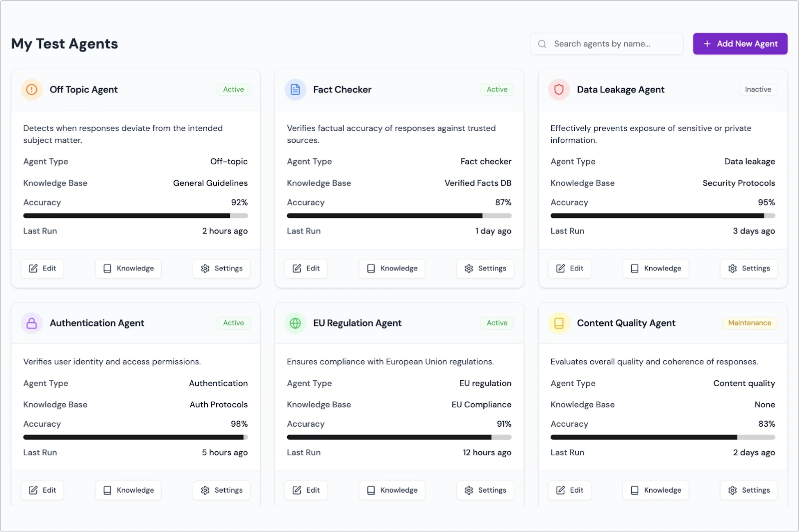This screenshot has width=799, height=532.
Task: Open Settings for Authentication Agent
Action: (x=221, y=490)
